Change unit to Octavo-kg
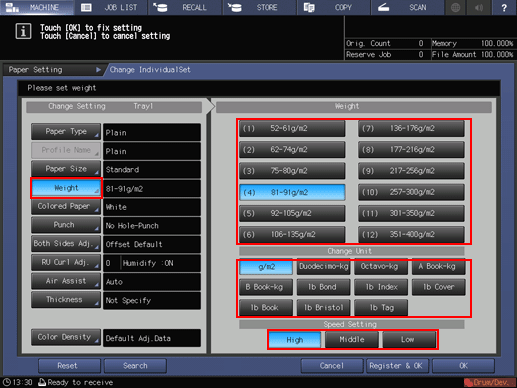The height and width of the screenshot is (388, 517). click(381, 267)
